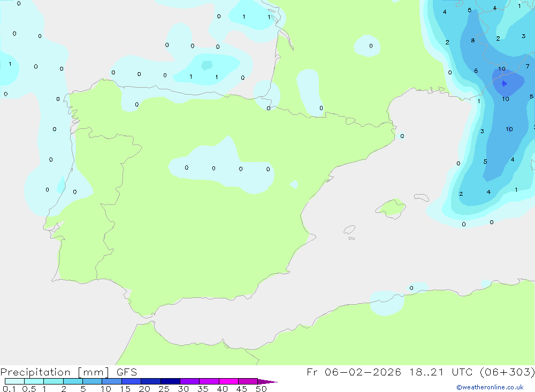
Task: Click the "GFS" model label
Action: tap(127, 372)
